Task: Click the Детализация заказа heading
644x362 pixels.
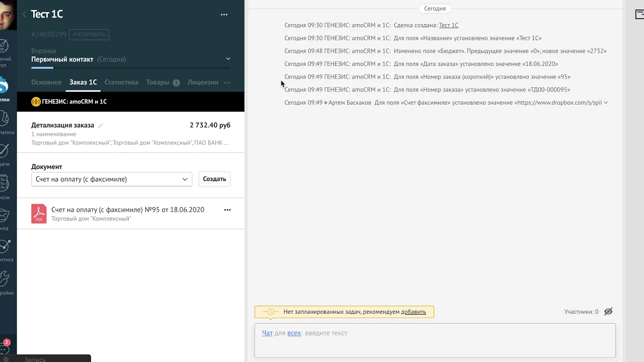Action: pyautogui.click(x=62, y=125)
